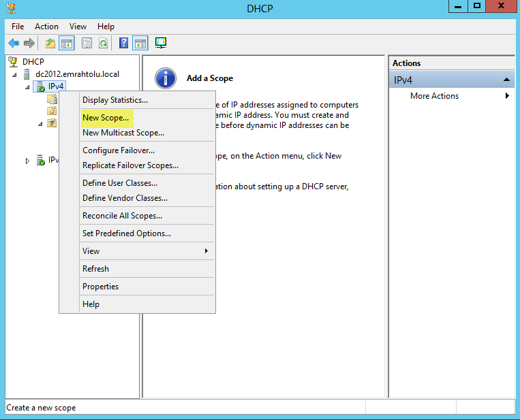Click the DHCP trophy icon in title bar
This screenshot has width=520, height=420.
pos(12,8)
